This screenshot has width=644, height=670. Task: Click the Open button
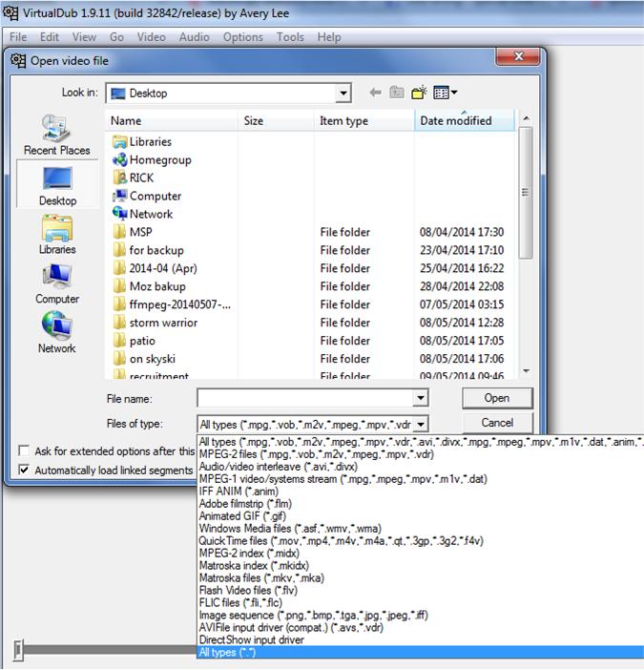click(497, 398)
